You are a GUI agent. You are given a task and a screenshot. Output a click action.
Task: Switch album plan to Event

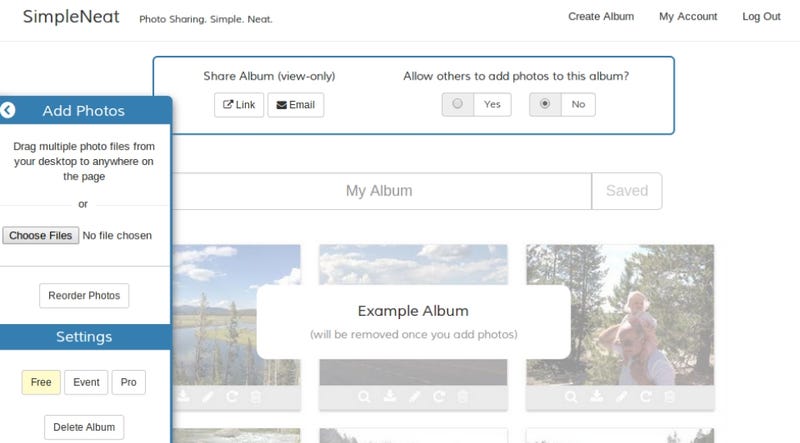click(x=86, y=382)
